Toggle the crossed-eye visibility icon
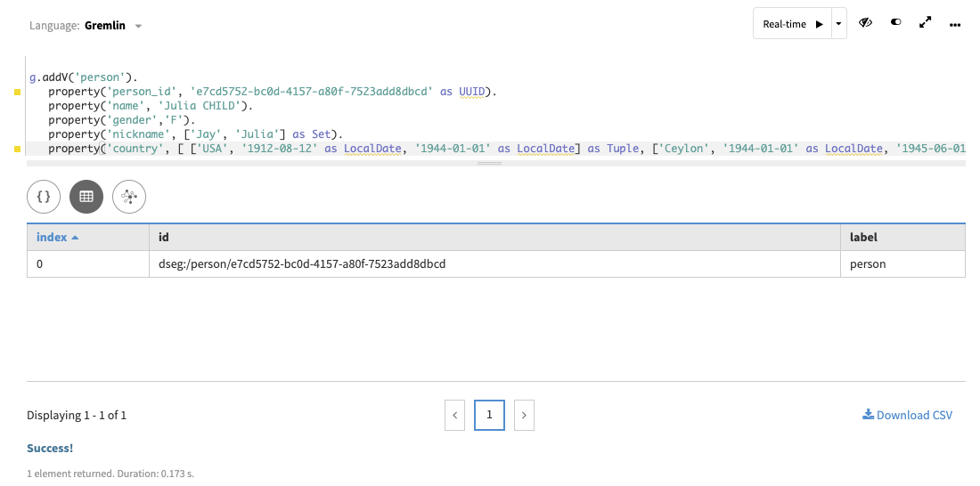The height and width of the screenshot is (486, 980). (864, 23)
